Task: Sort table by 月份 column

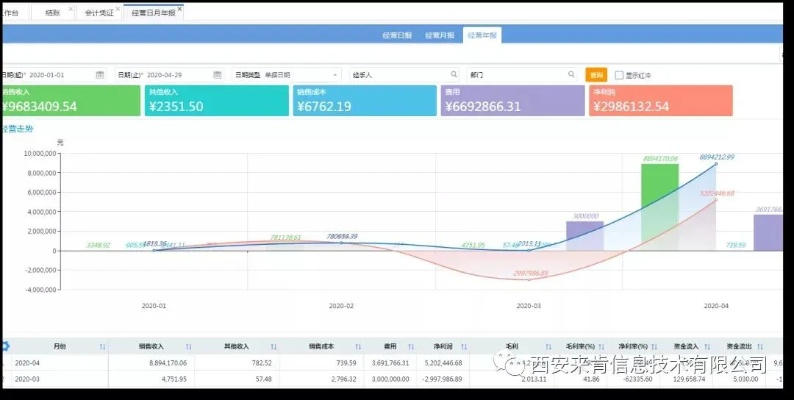Action: (x=102, y=346)
